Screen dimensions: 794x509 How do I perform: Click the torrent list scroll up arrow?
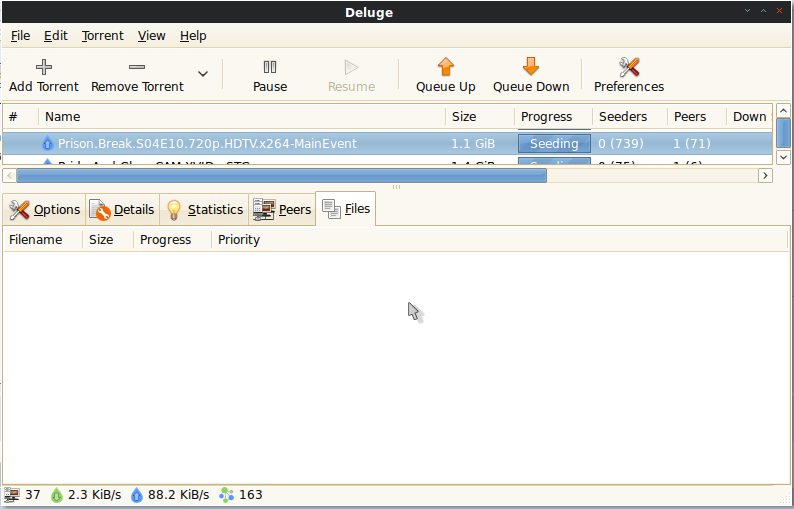(783, 111)
